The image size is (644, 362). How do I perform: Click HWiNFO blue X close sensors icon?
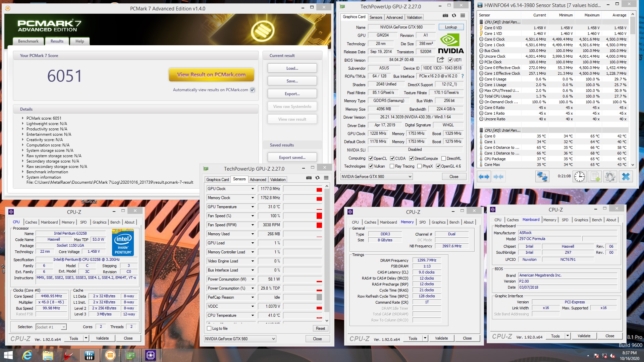point(626,177)
